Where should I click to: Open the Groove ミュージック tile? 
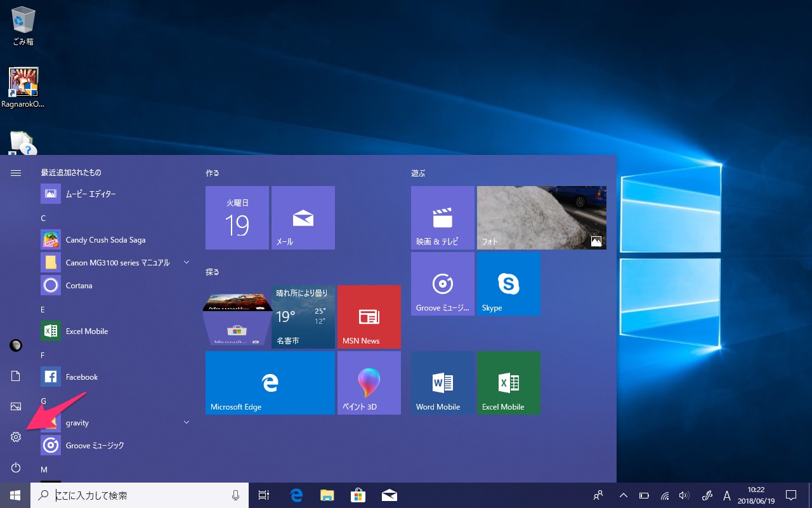[443, 284]
